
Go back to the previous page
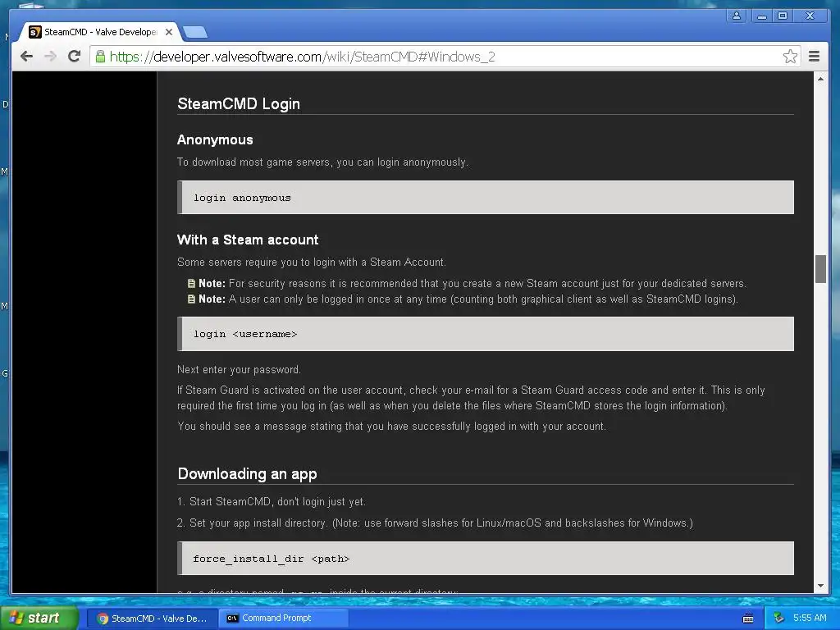tap(26, 57)
